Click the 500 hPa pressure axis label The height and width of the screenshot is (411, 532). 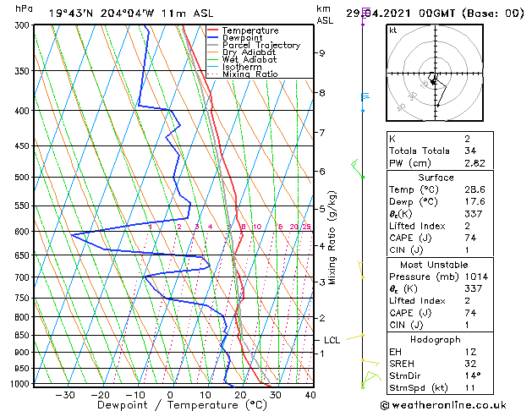pyautogui.click(x=22, y=177)
